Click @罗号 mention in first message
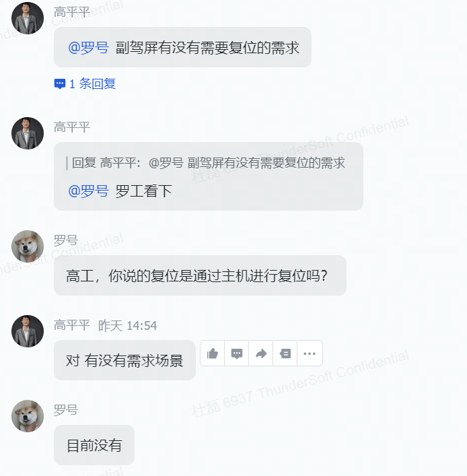Screen dimensions: 467x476 point(88,48)
